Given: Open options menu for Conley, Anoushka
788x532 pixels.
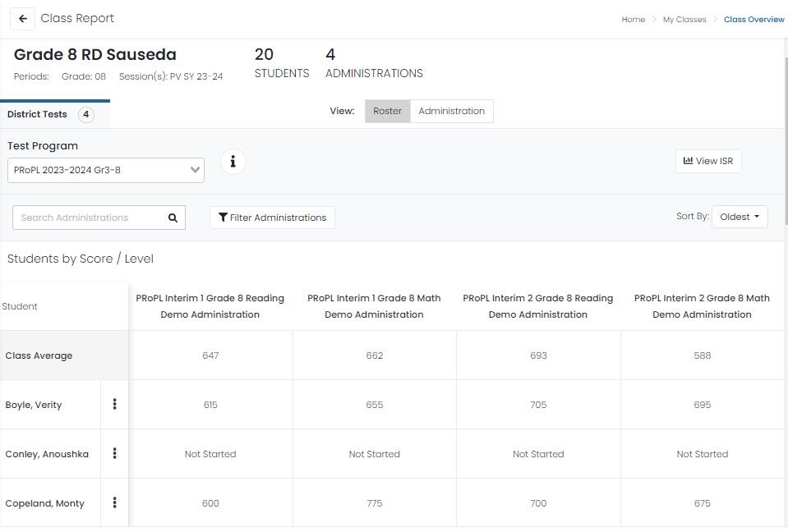Looking at the screenshot, I should [114, 453].
